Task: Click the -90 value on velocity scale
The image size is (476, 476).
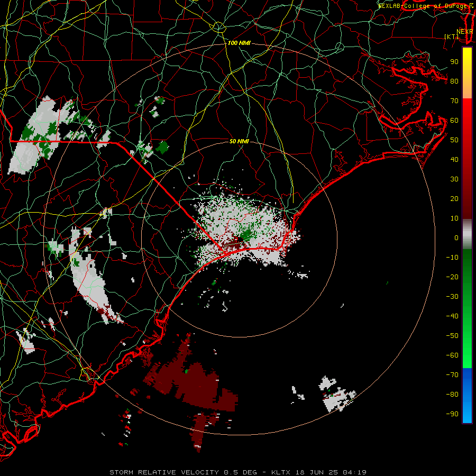Action: point(452,414)
